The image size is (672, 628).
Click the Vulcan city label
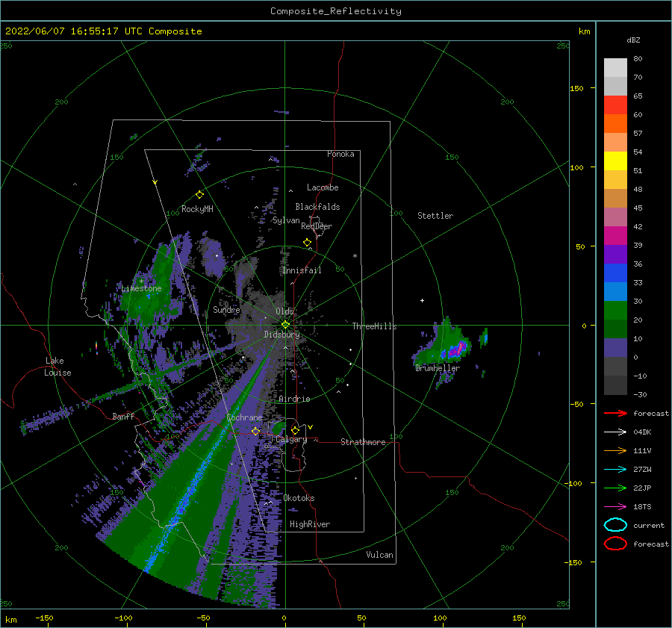(379, 555)
